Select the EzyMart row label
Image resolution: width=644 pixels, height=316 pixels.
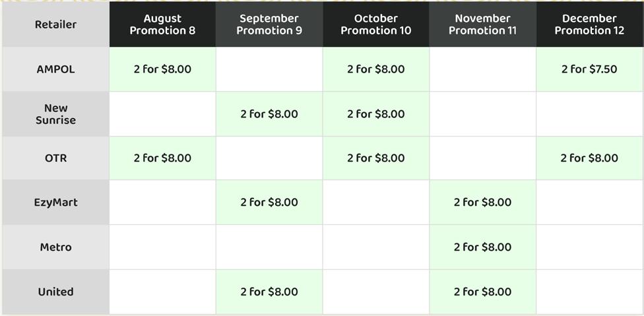[x=55, y=203]
